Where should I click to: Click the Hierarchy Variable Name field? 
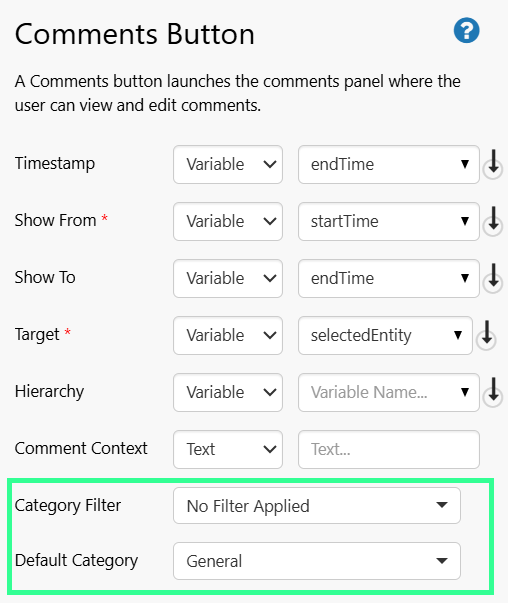point(389,392)
